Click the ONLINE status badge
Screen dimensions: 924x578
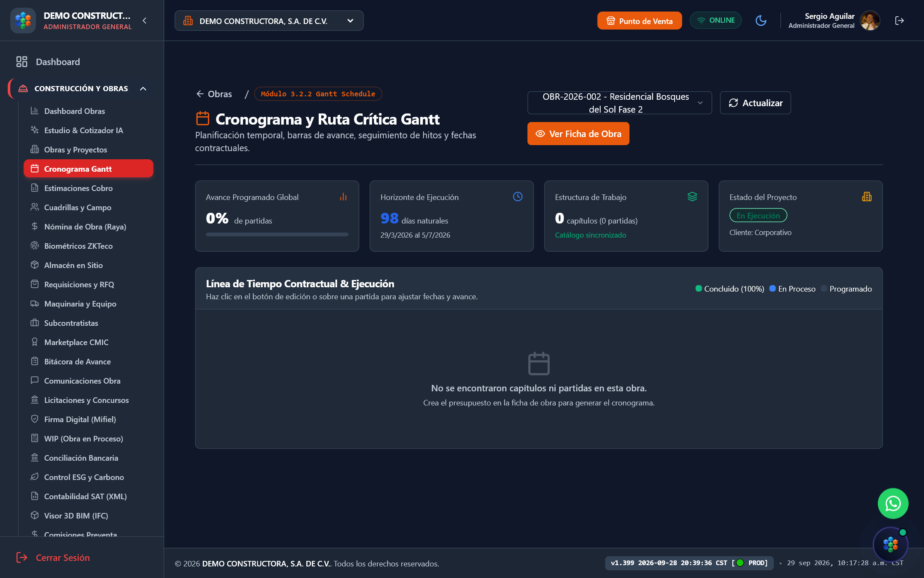(x=716, y=21)
